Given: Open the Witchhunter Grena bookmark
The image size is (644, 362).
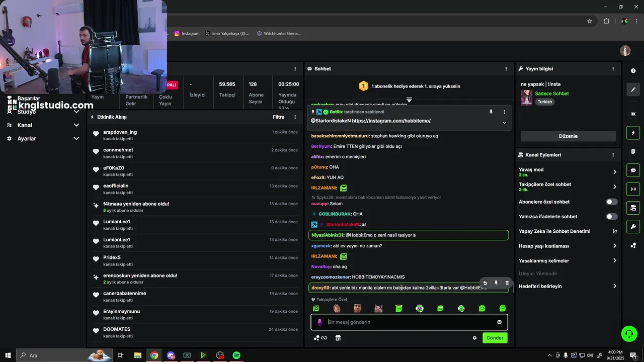Looking at the screenshot, I should [279, 34].
